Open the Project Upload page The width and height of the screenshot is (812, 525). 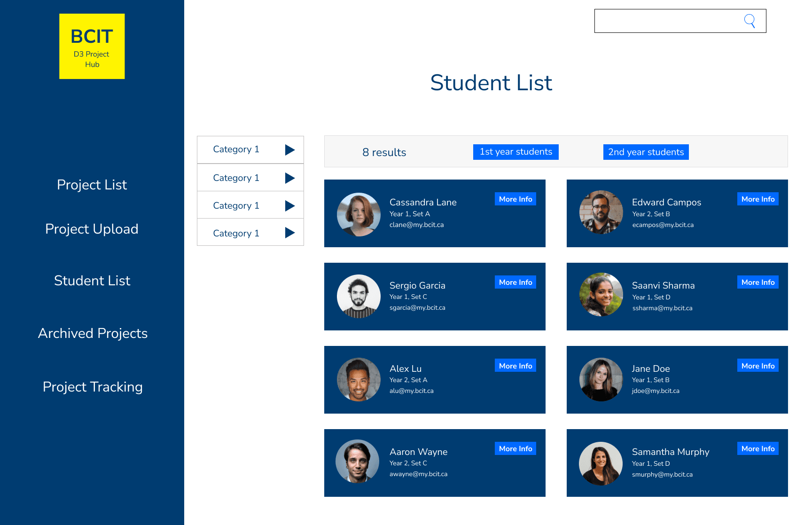click(92, 229)
